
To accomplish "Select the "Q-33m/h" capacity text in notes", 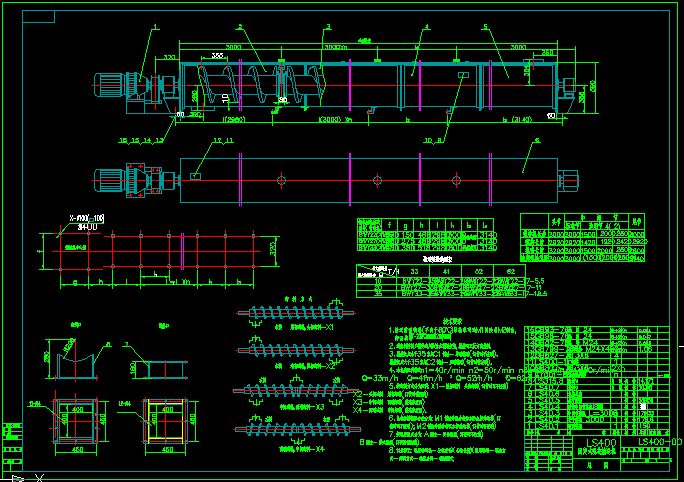I will (x=380, y=378).
